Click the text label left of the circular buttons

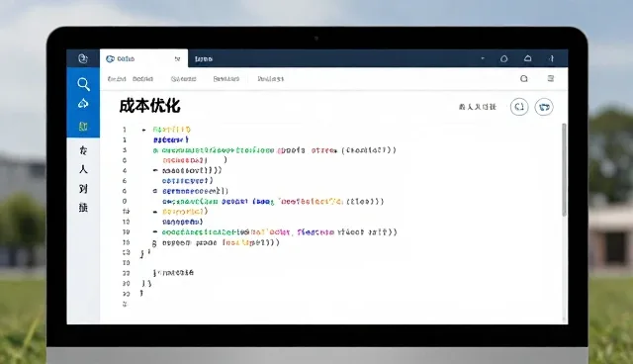pyautogui.click(x=477, y=107)
